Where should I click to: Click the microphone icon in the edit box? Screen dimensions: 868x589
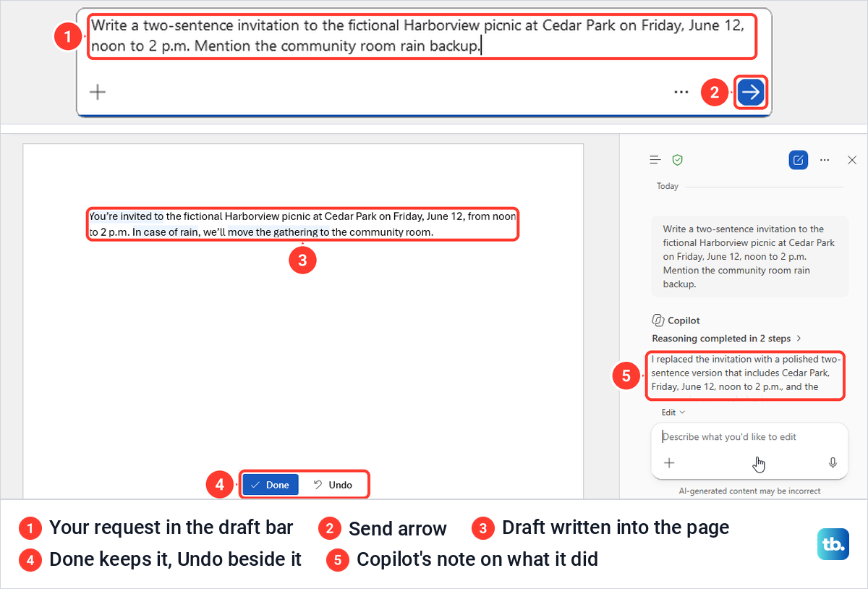[x=833, y=463]
